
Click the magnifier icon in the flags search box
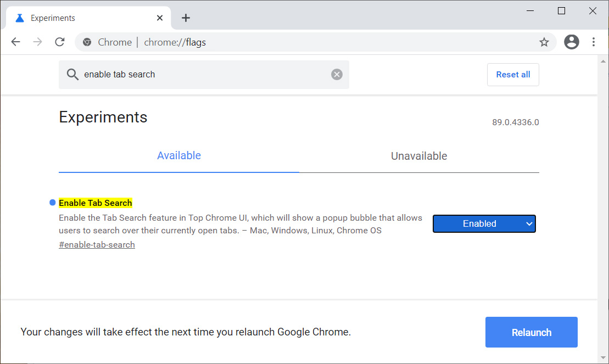[x=72, y=74]
